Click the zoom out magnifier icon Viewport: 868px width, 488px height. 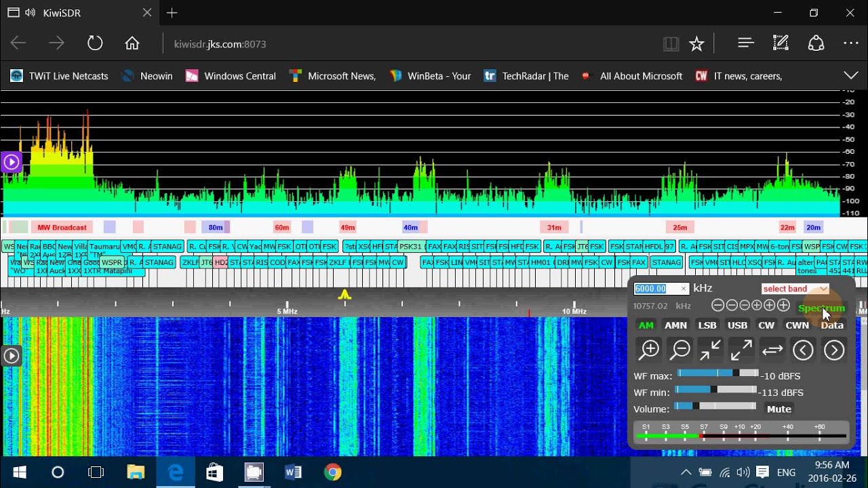pos(679,350)
